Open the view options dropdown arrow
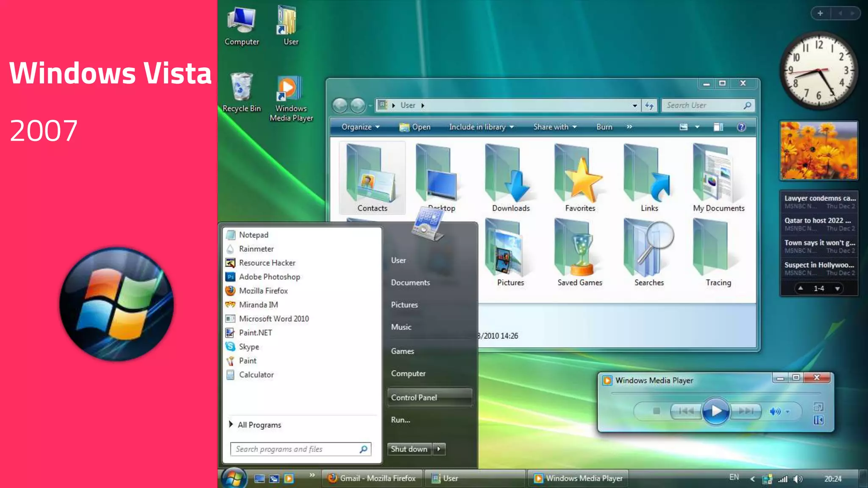 click(697, 127)
